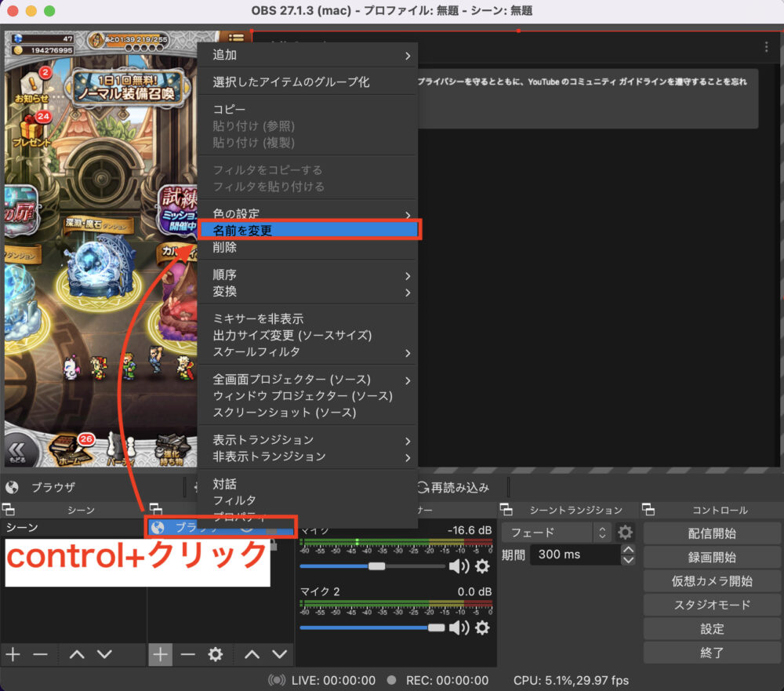This screenshot has height=691, width=784.
Task: Open the フェード transition properties gear
Action: (x=625, y=532)
